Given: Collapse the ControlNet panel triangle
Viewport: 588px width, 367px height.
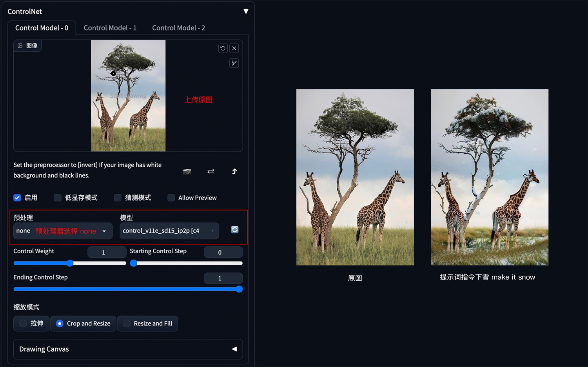Looking at the screenshot, I should [246, 11].
